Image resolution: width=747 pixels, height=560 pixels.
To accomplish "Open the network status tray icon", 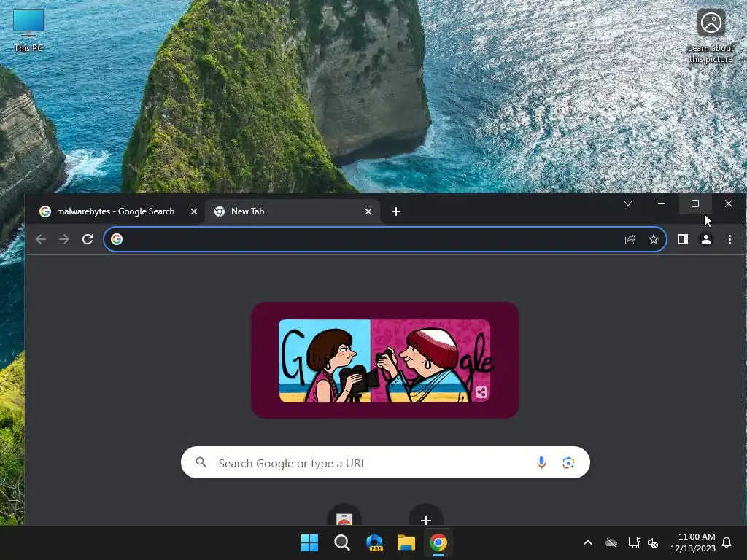I will [x=634, y=542].
